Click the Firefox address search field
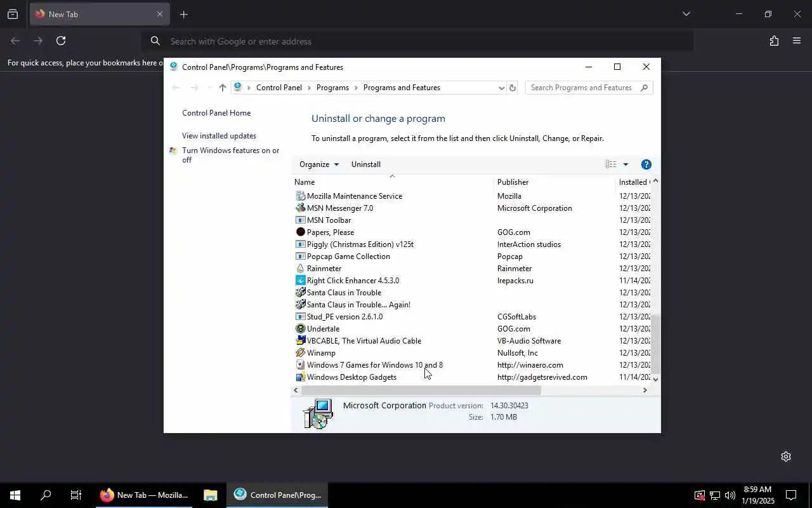 point(417,41)
